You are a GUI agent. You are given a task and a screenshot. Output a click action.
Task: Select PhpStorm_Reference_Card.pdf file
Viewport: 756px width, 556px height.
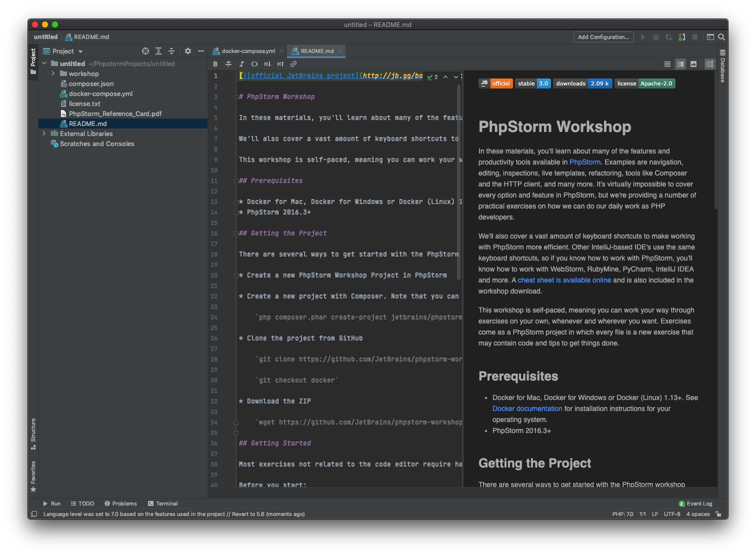click(115, 113)
